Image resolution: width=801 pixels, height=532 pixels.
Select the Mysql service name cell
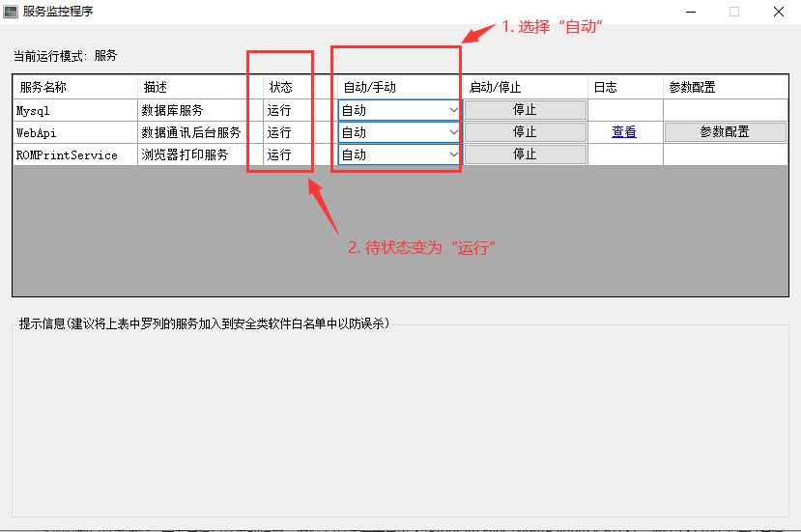[74, 110]
